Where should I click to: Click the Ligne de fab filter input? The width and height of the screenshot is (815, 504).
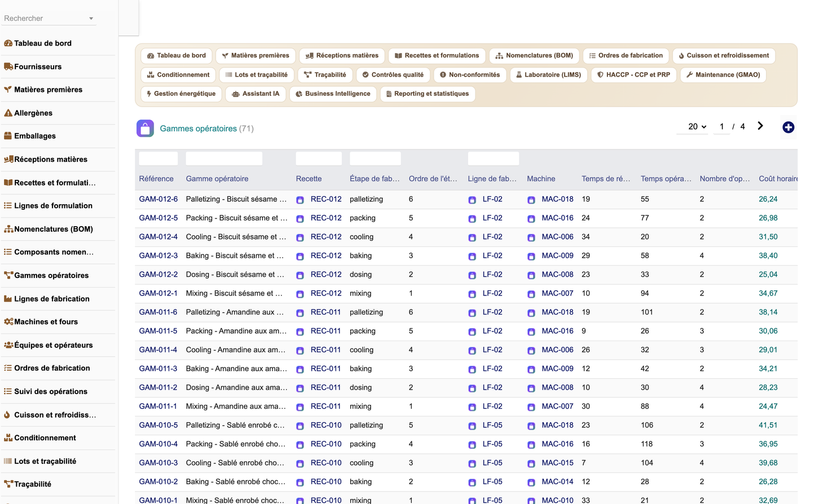pos(494,158)
